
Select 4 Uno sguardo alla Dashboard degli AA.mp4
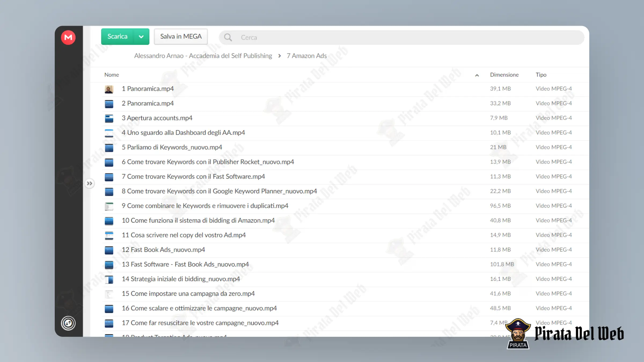tap(183, 133)
